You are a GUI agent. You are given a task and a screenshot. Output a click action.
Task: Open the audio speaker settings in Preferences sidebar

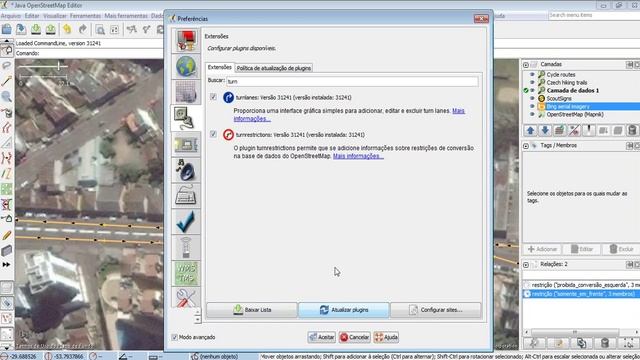pos(186,170)
